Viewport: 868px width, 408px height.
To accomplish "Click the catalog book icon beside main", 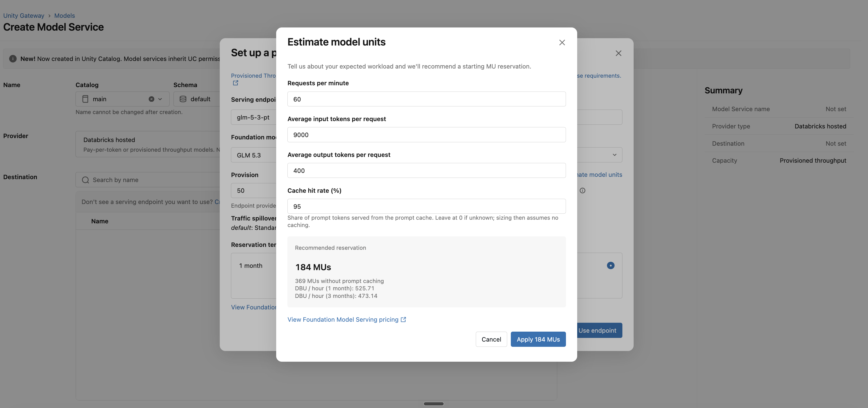I will pos(85,99).
